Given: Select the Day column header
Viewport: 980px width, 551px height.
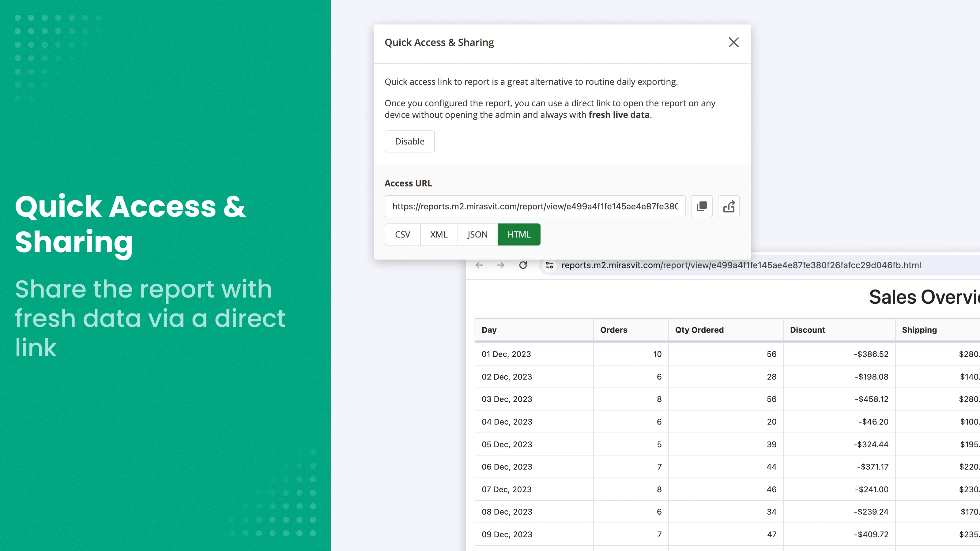Looking at the screenshot, I should 489,330.
